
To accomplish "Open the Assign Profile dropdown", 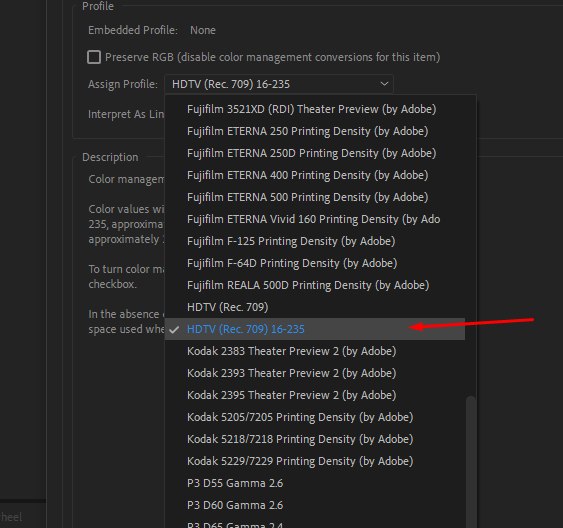I will tap(279, 84).
